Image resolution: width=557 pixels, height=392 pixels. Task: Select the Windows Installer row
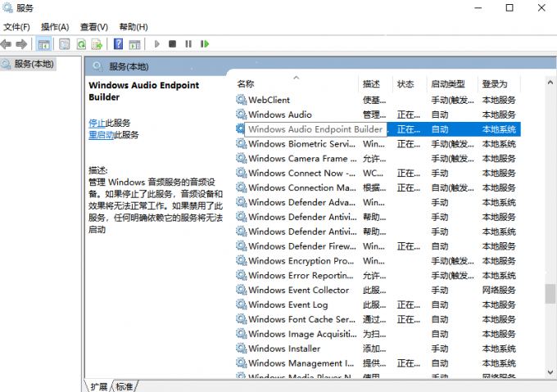(378, 349)
